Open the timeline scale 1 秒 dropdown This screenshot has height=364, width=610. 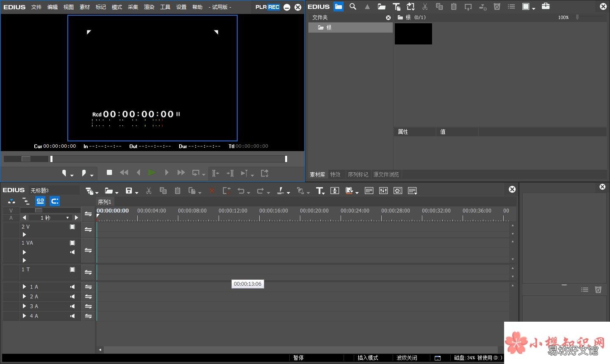pos(68,218)
